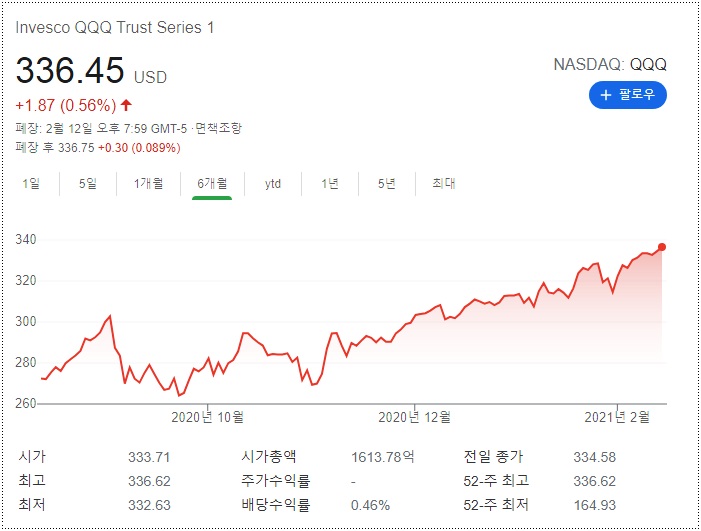Click the 시가 value 333.71
The width and height of the screenshot is (701, 531).
click(149, 457)
